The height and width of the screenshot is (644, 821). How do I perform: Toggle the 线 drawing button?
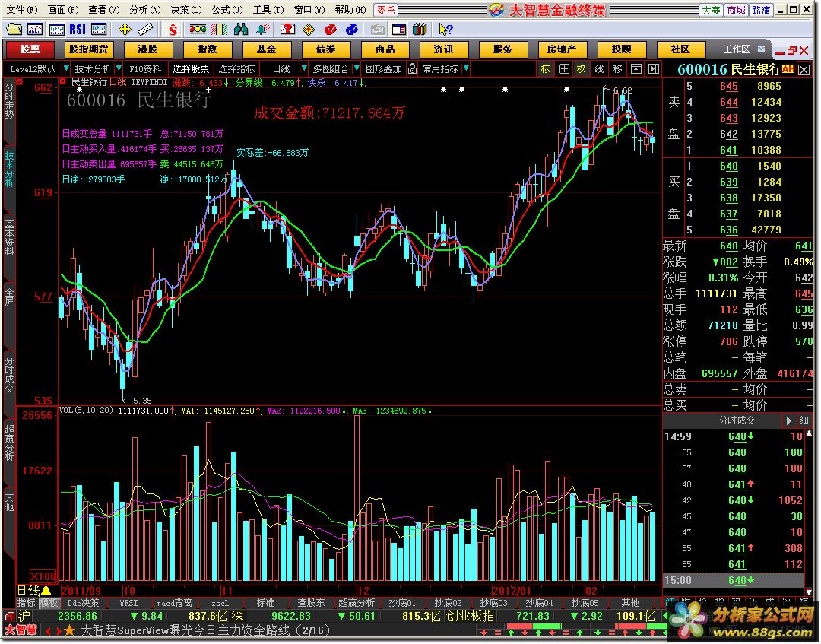(x=600, y=68)
